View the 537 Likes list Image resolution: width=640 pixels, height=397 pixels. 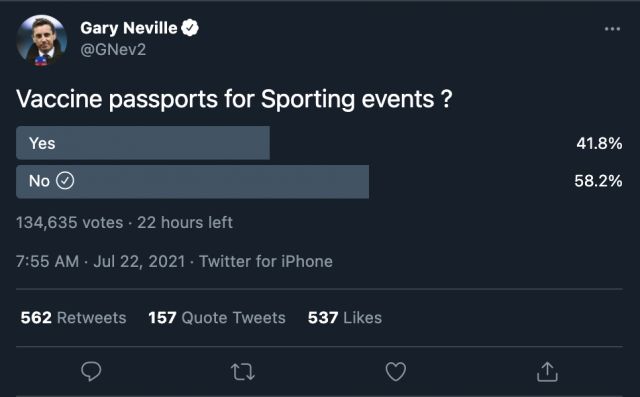tap(345, 317)
